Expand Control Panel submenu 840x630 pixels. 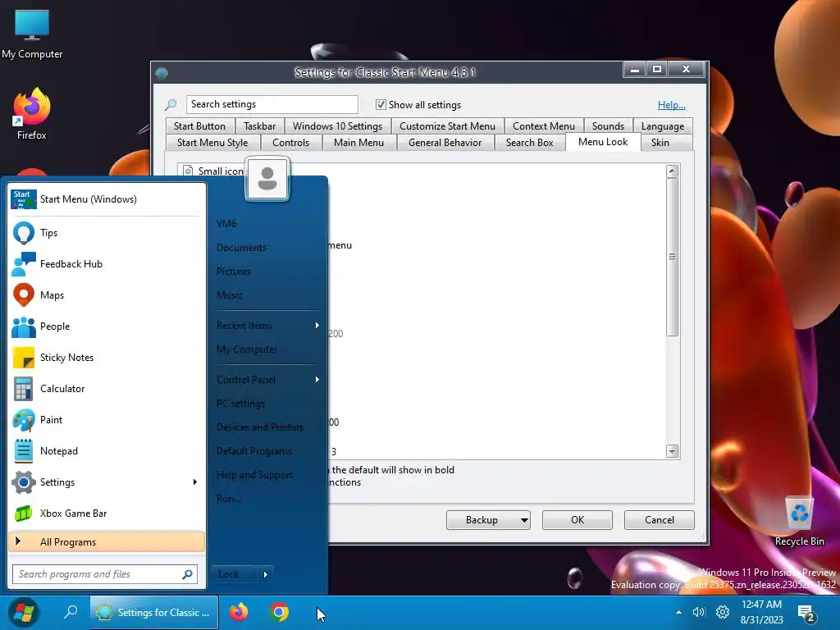tap(317, 379)
